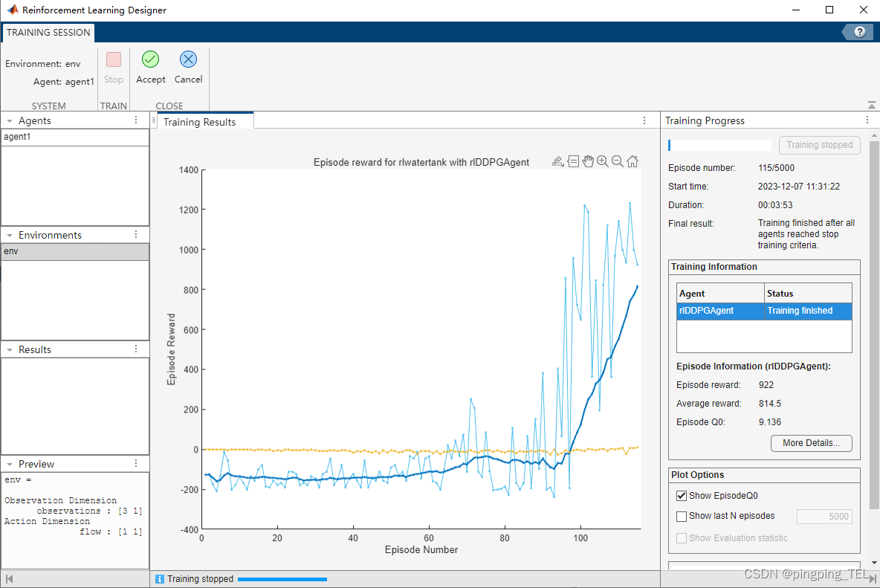Click the Average reward value 814.5
Screen dimensions: 880x588
click(x=770, y=404)
